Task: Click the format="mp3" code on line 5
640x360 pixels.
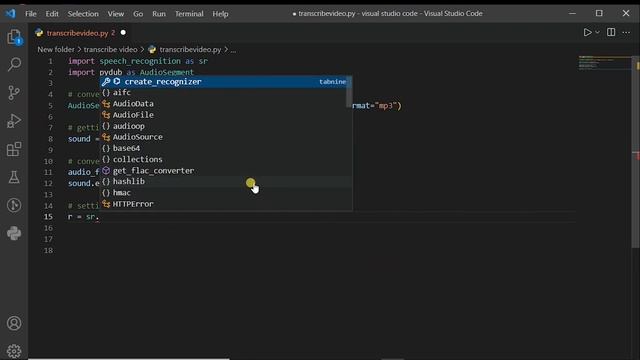Action: tap(377, 106)
